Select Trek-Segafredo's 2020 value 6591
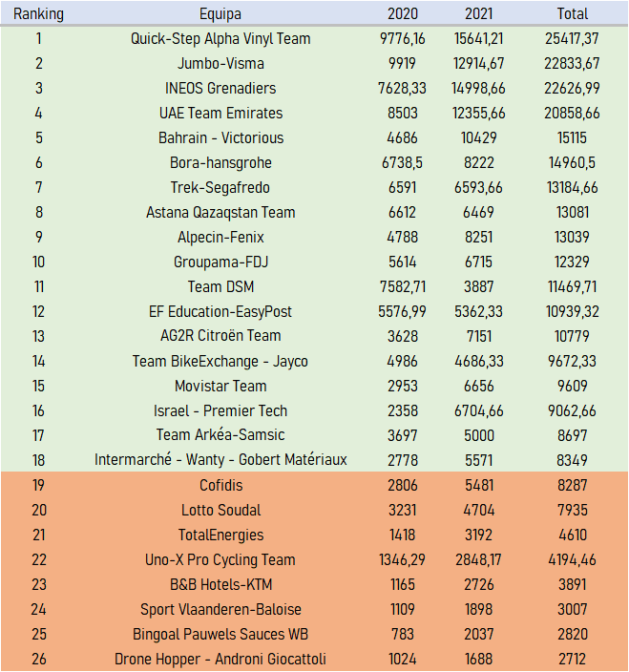This screenshot has width=629, height=672. [403, 188]
